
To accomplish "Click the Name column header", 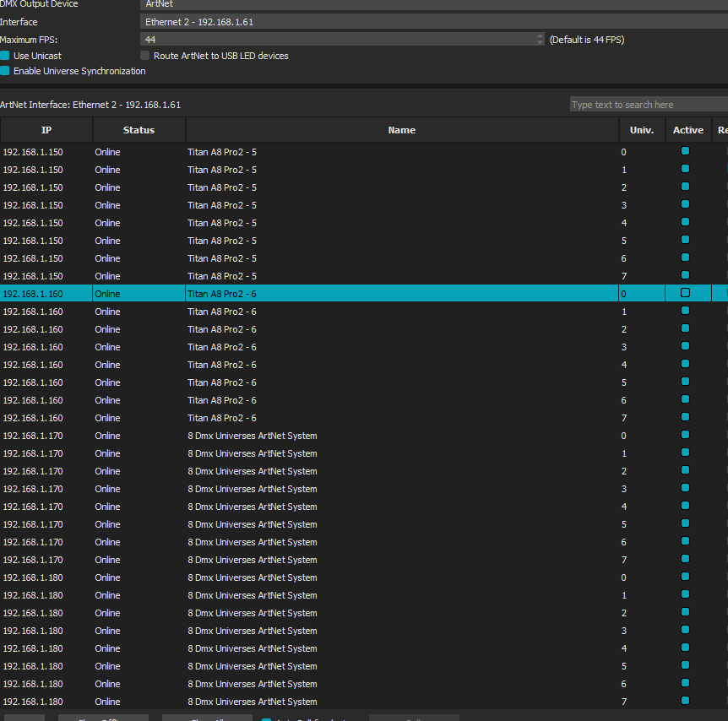I will (x=402, y=130).
